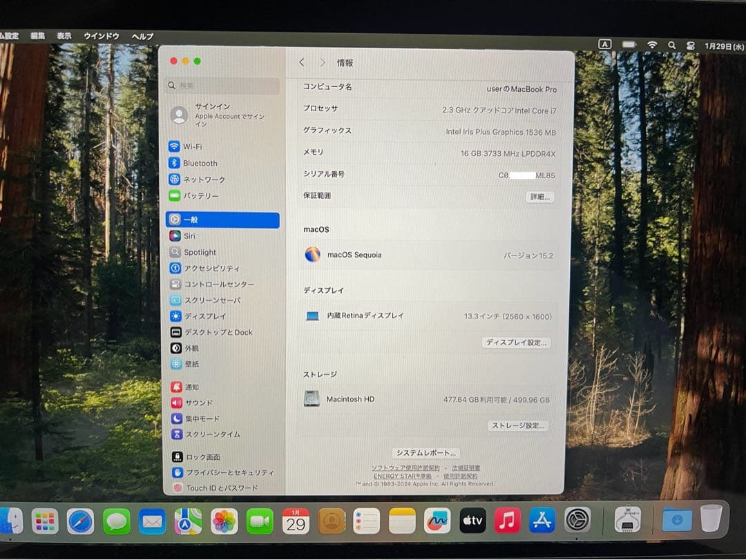Open Mail from the Dock

coord(152,521)
